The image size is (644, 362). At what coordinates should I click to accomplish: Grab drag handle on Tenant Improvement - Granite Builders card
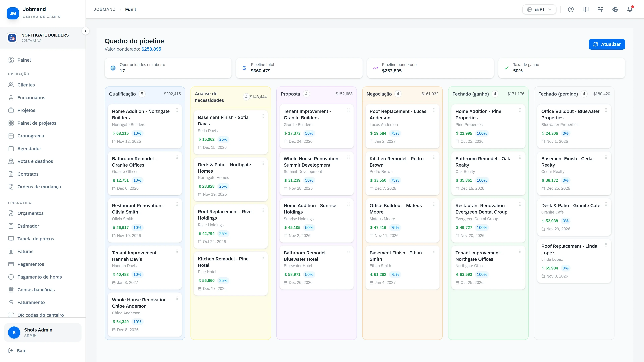point(348,110)
